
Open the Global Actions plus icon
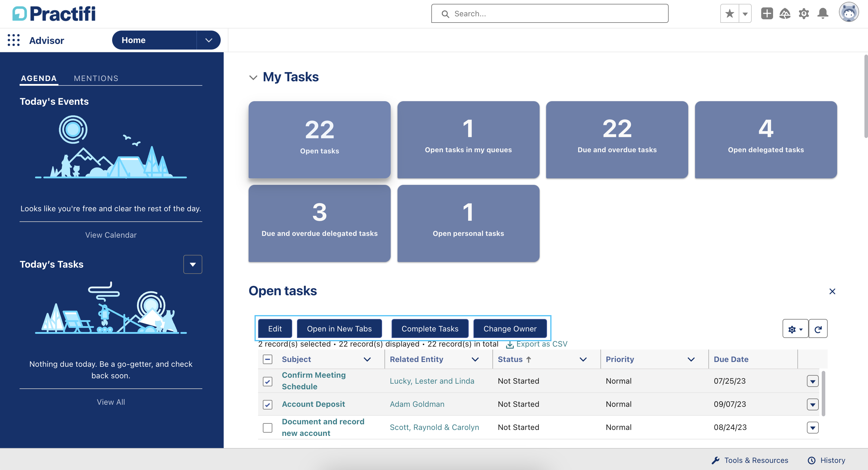click(x=767, y=13)
